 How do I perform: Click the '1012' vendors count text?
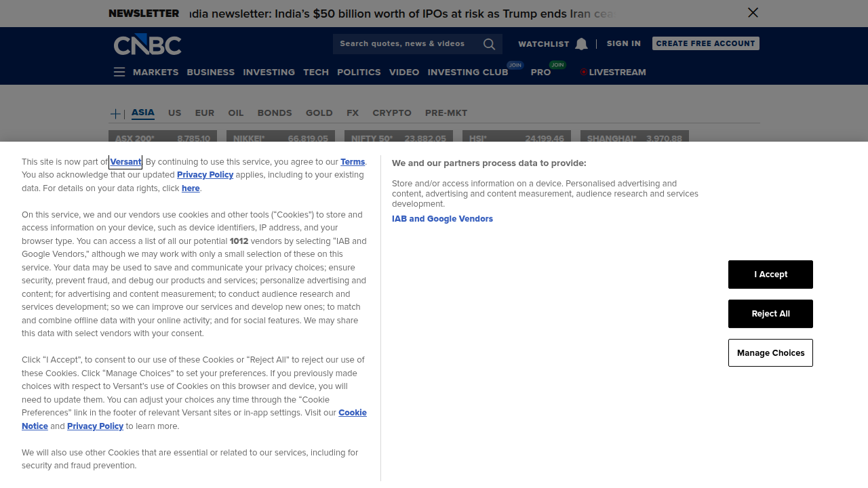tap(239, 241)
